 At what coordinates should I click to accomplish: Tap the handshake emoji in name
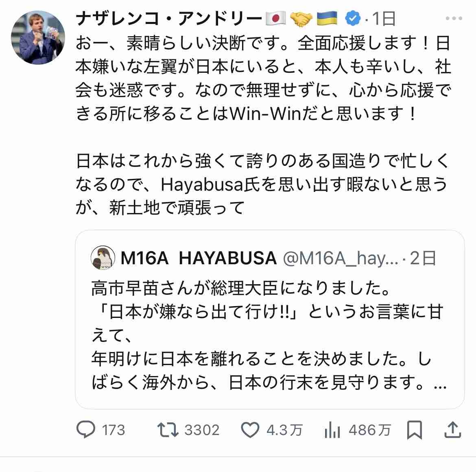(301, 19)
